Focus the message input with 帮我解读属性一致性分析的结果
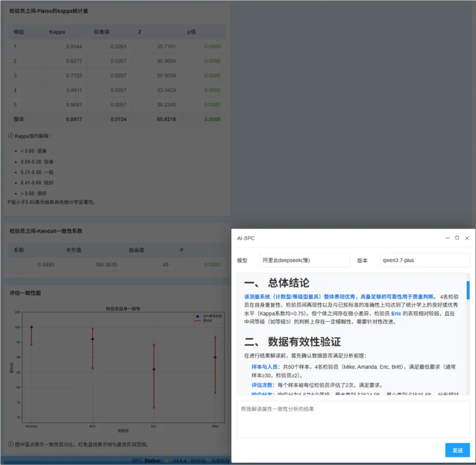476x465 pixels. [353, 419]
